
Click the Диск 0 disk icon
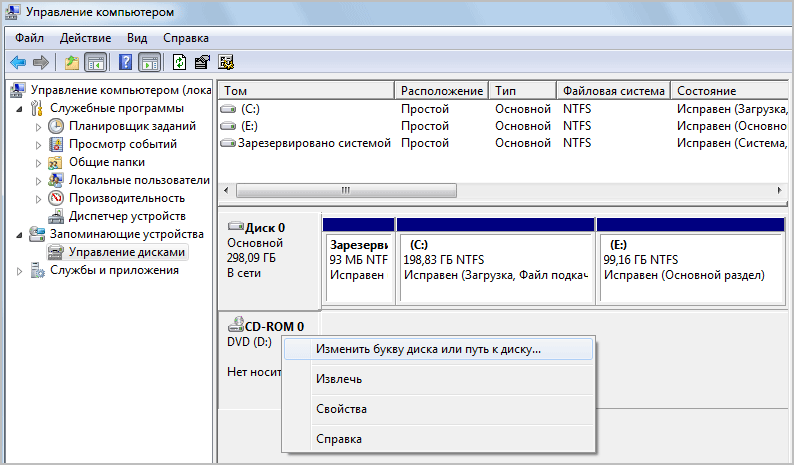coord(236,226)
